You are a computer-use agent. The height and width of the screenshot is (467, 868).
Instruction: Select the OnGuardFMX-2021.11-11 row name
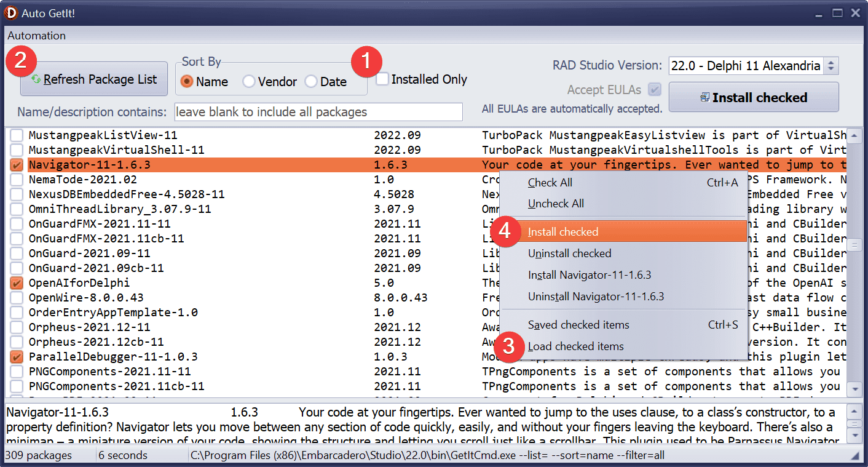click(x=100, y=224)
